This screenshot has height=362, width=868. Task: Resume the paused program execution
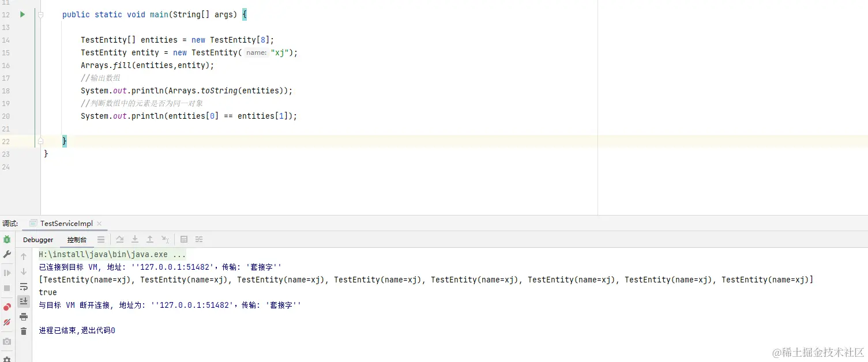coord(7,273)
